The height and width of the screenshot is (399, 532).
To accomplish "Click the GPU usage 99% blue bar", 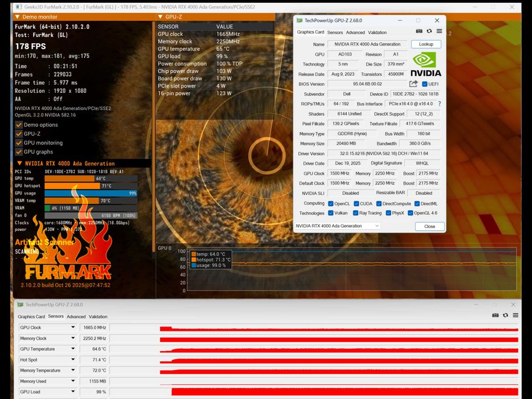I will coord(91,193).
